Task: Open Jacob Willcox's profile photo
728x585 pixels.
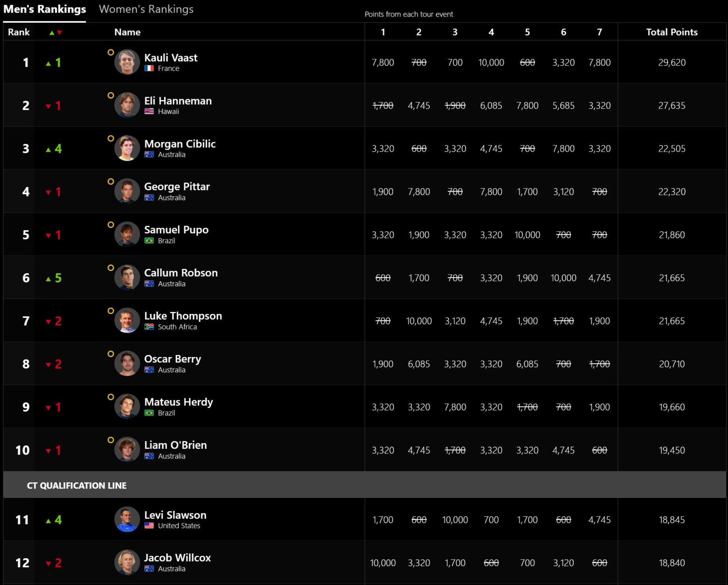Action: [127, 562]
